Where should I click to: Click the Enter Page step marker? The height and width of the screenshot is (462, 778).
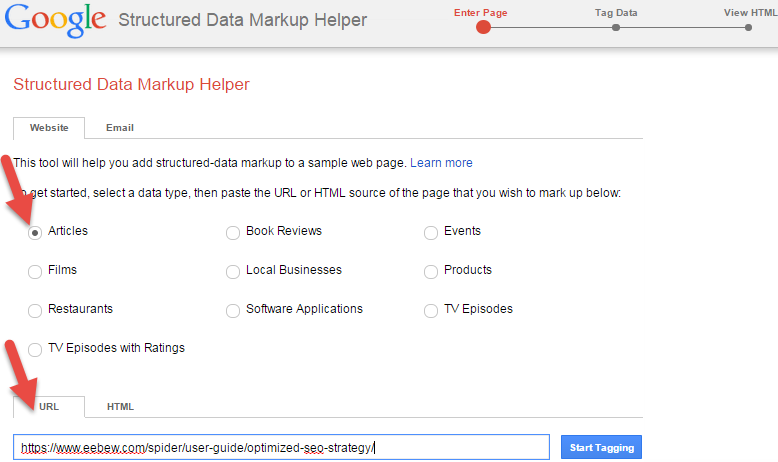coord(483,27)
